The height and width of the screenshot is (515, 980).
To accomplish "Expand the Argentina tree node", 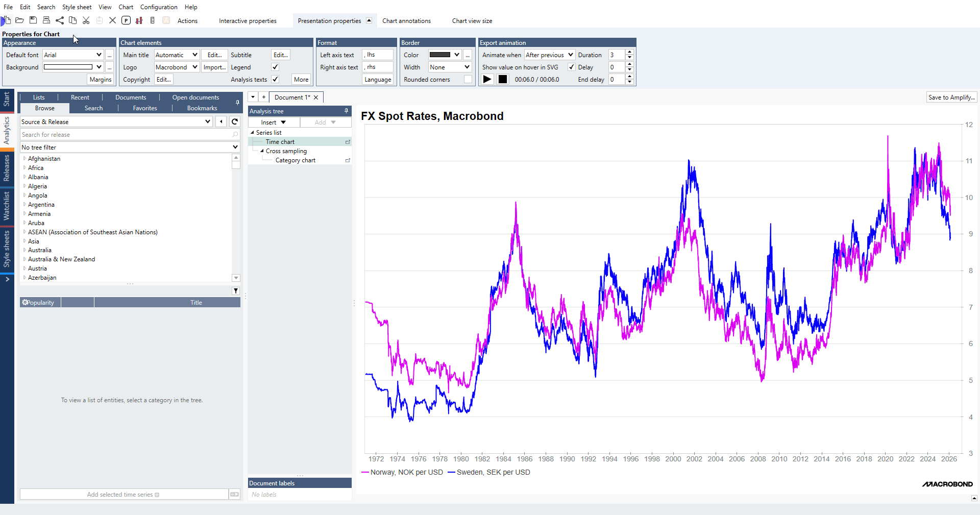I will pyautogui.click(x=24, y=205).
